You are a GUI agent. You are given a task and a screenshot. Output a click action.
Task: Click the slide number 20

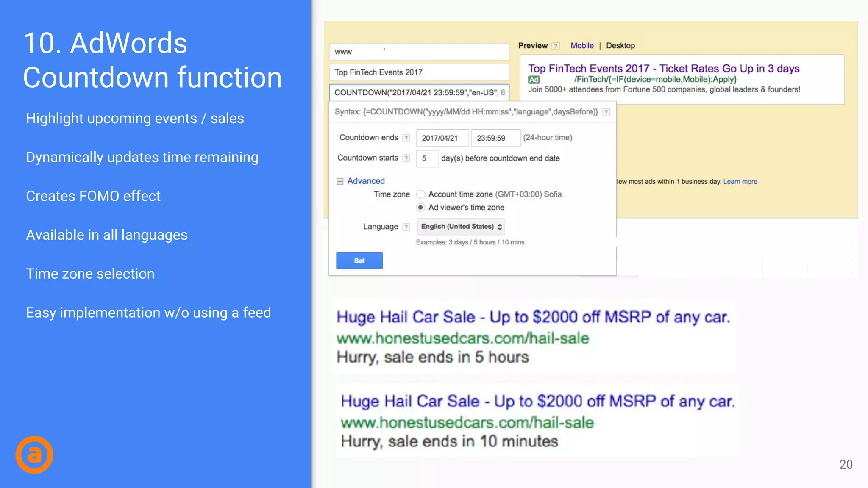click(846, 464)
